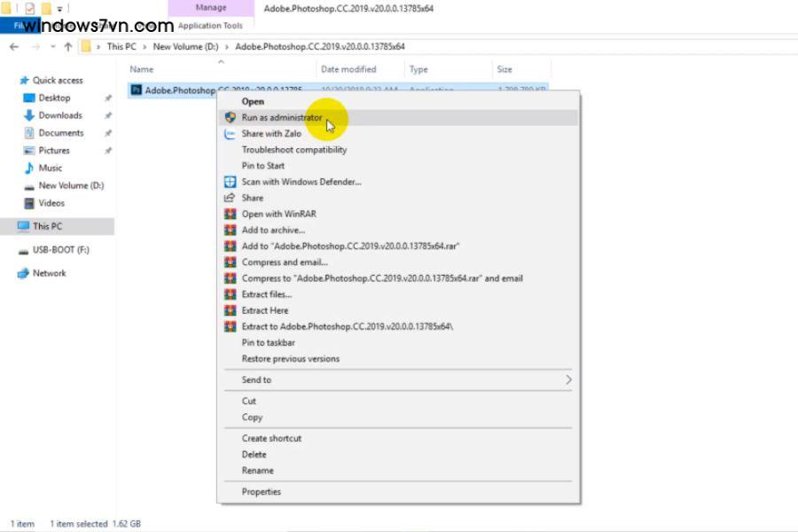Screen dimensions: 798x532
Task: Sort files by Size column header
Action: click(x=505, y=69)
